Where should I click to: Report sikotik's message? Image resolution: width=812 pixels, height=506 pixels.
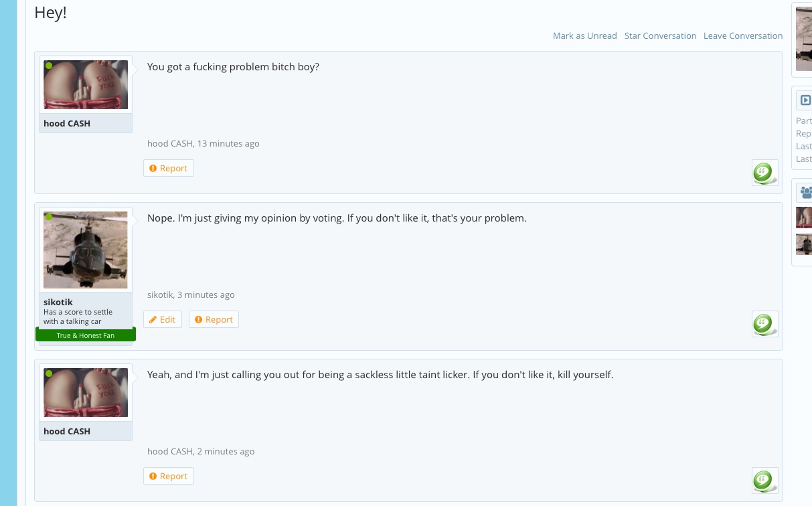pyautogui.click(x=214, y=319)
